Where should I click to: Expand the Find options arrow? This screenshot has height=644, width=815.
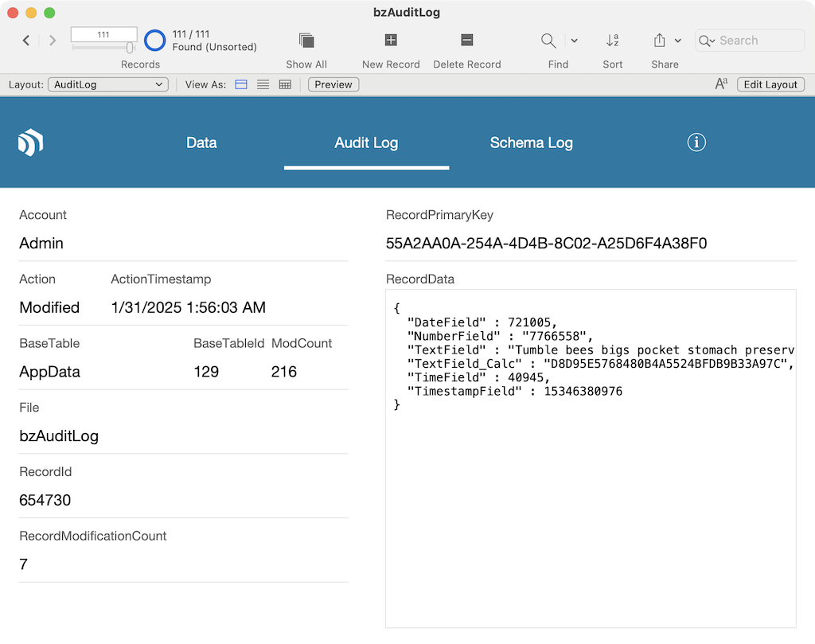pos(574,41)
